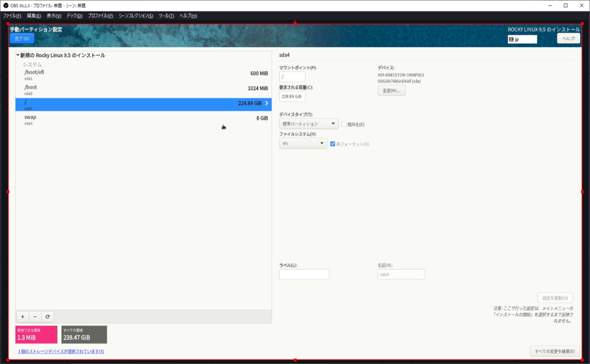Image resolution: width=590 pixels, height=364 pixels.
Task: Click the OBS application icon in title bar
Action: click(x=6, y=5)
